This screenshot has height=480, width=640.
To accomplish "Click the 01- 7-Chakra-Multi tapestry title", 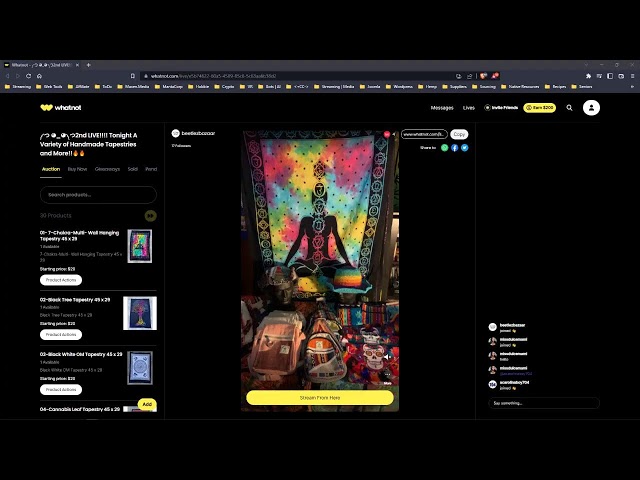I will 79,236.
